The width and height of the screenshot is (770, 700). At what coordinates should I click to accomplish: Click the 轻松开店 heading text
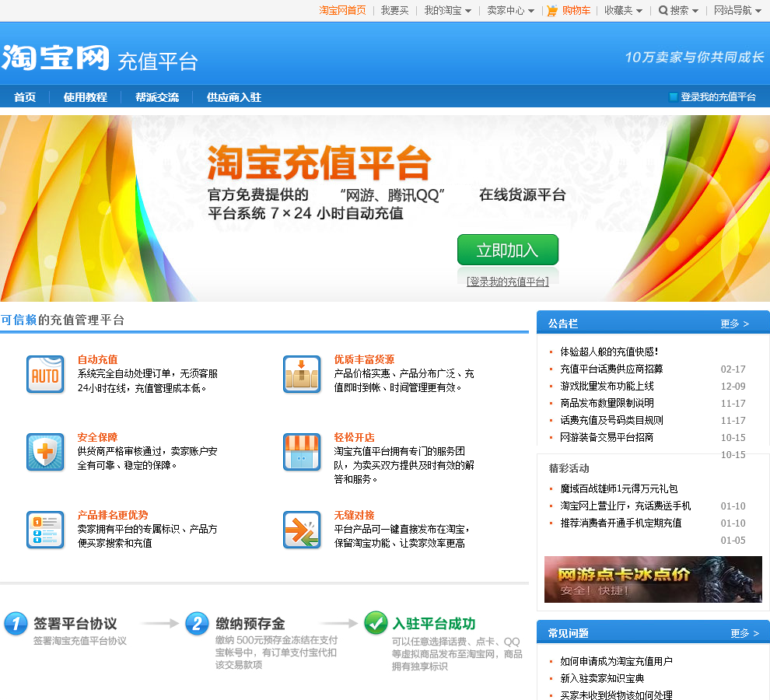click(354, 437)
